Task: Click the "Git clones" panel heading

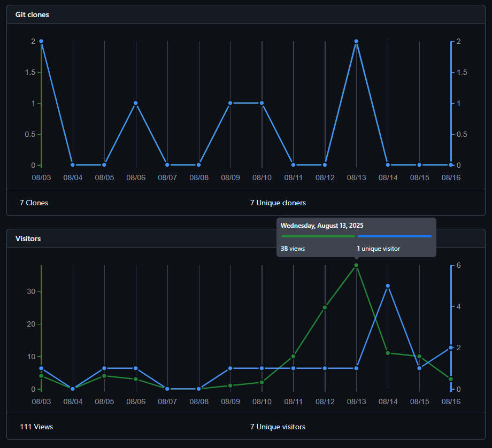Action: (x=32, y=14)
